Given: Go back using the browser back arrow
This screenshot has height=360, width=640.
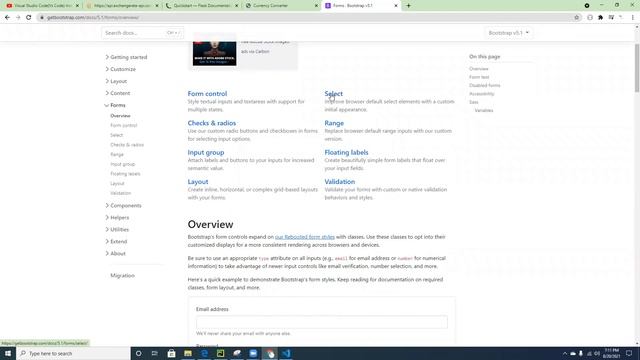Looking at the screenshot, I should coord(7,18).
